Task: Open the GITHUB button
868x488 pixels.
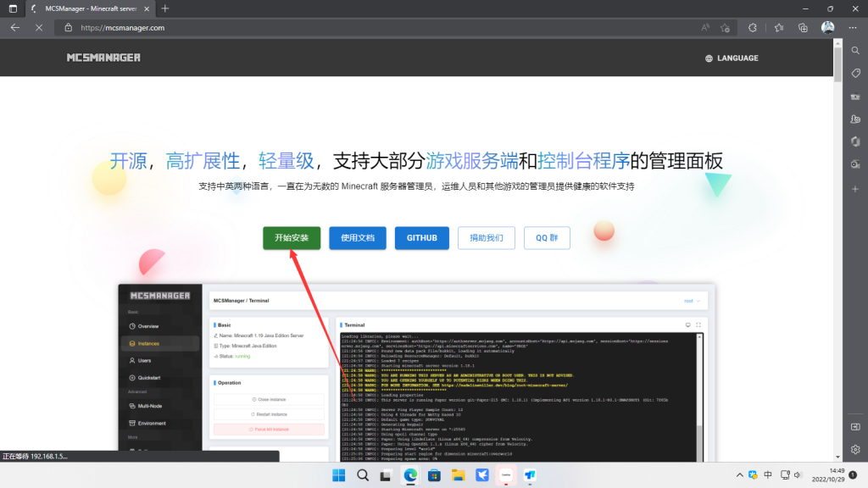Action: (x=422, y=238)
